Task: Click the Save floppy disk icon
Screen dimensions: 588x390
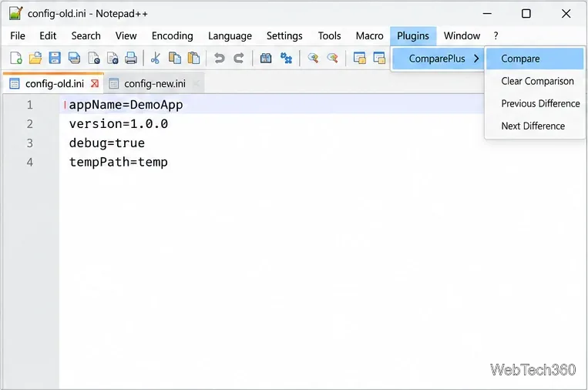Action: click(55, 58)
